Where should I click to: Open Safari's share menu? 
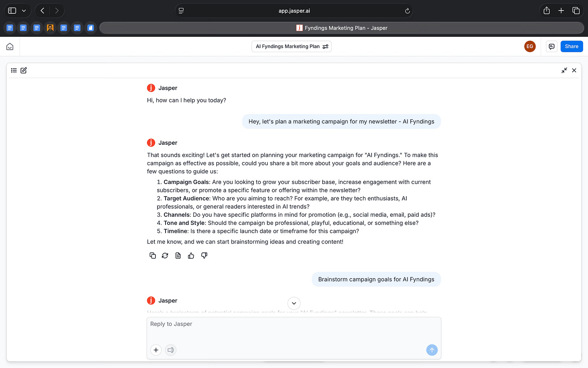[546, 11]
